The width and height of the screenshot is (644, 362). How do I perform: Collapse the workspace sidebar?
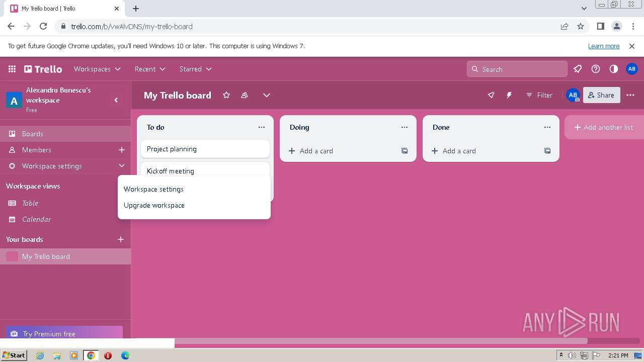[x=116, y=100]
